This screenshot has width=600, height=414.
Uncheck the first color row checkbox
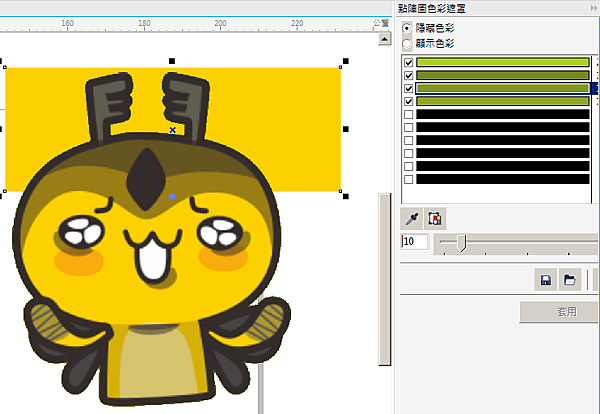point(408,62)
